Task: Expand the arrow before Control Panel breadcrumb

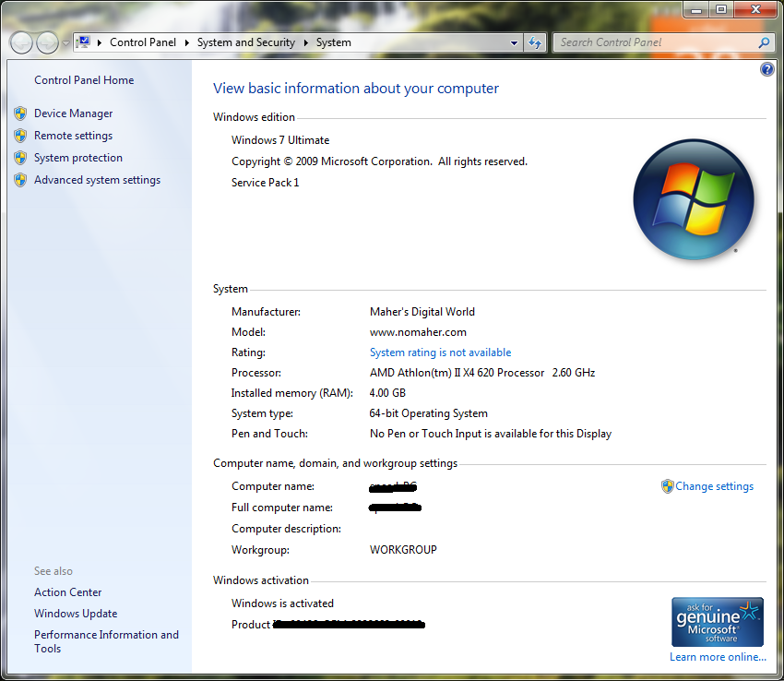Action: point(100,42)
